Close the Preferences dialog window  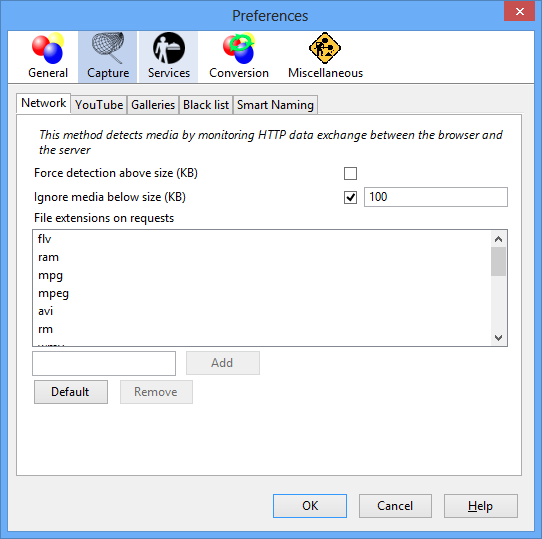[519, 11]
